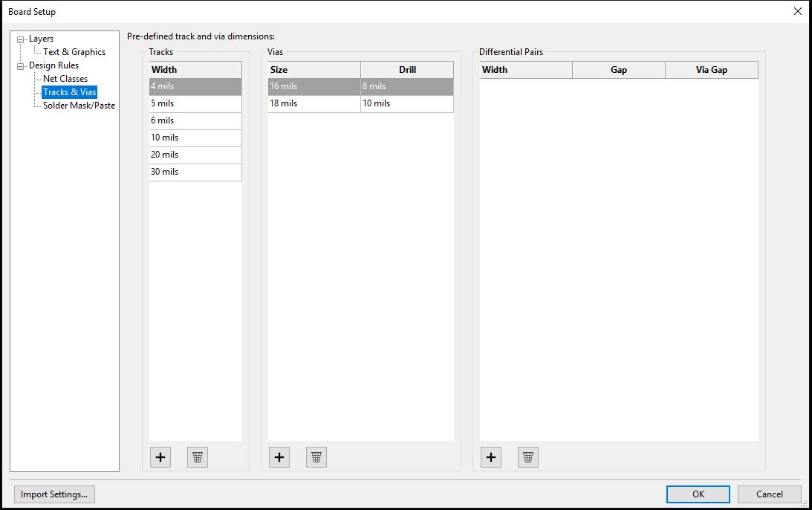Delete the selected track width row
This screenshot has height=510, width=812.
pos(197,457)
